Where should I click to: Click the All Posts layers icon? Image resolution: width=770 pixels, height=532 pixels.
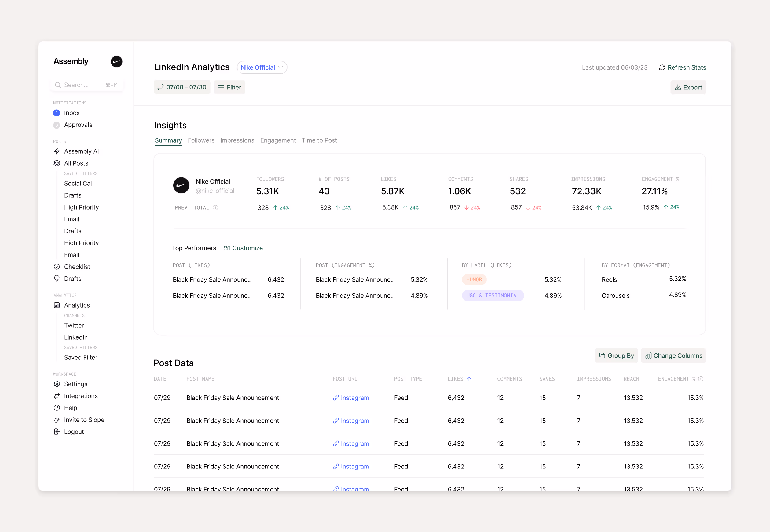(57, 163)
